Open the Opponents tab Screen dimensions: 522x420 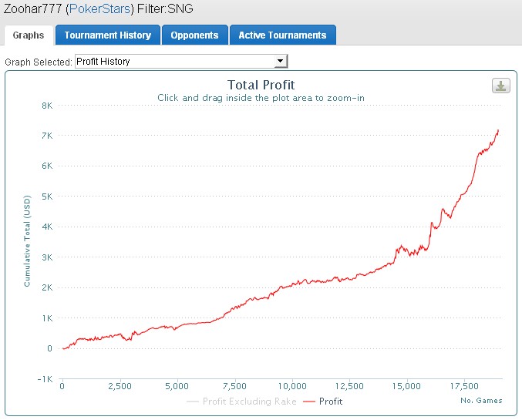coord(195,35)
